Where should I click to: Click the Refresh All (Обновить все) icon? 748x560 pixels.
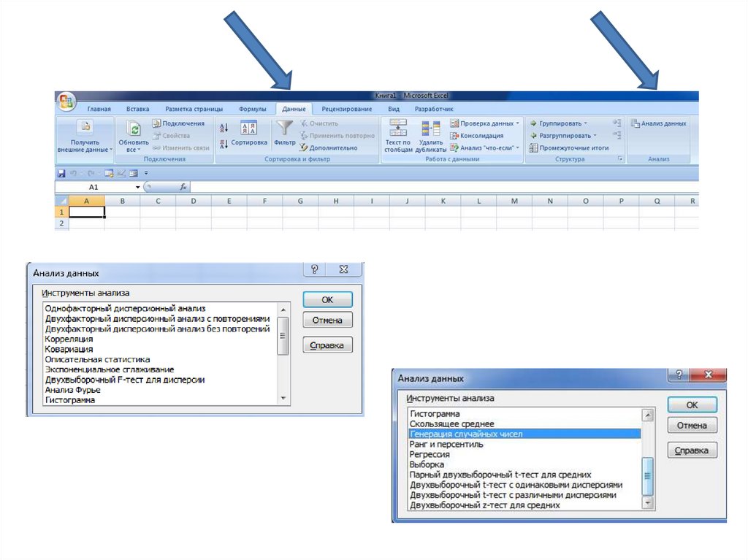click(x=134, y=129)
